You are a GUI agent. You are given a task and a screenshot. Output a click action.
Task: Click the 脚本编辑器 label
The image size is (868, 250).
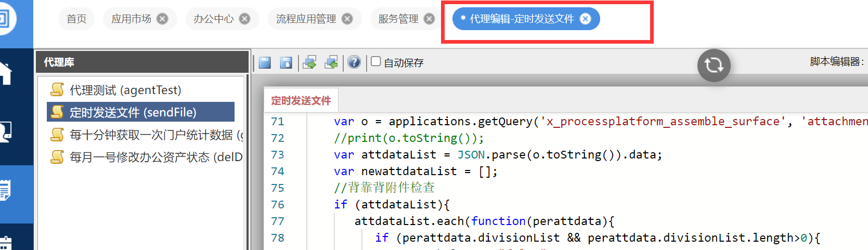[x=836, y=61]
